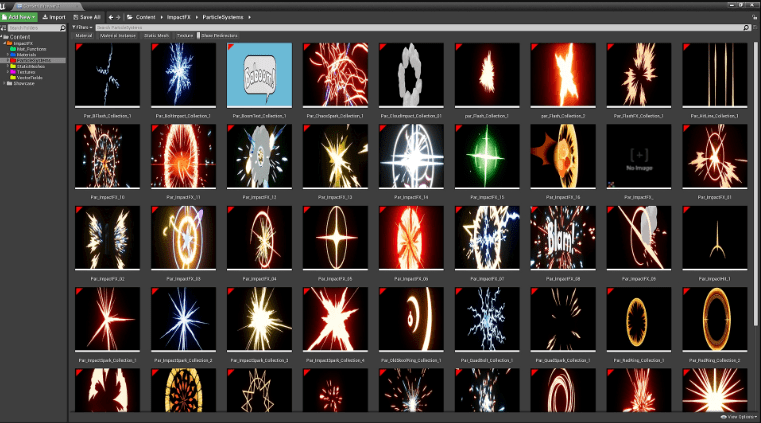Viewport: 761px width, 423px height.
Task: Select the Par_BoomText_Collection_1 Baboom thumbnail
Action: [x=259, y=75]
